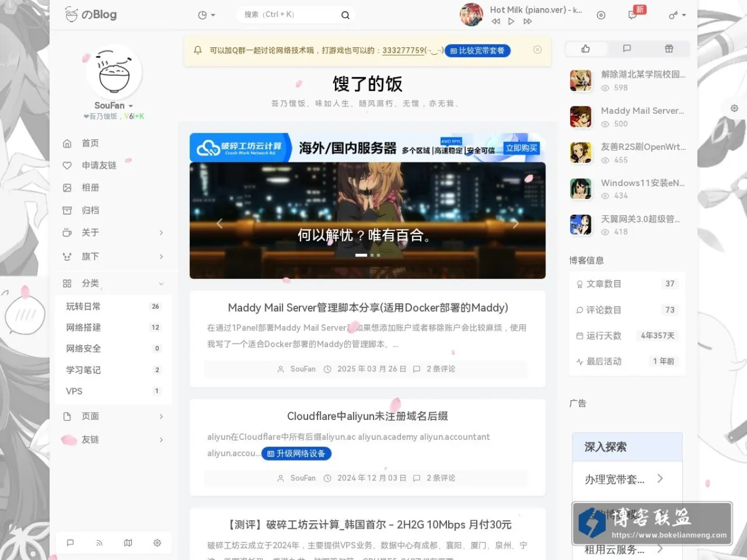This screenshot has width=747, height=560.
Task: Click the 运行天数 4年357天 row
Action: point(627,335)
